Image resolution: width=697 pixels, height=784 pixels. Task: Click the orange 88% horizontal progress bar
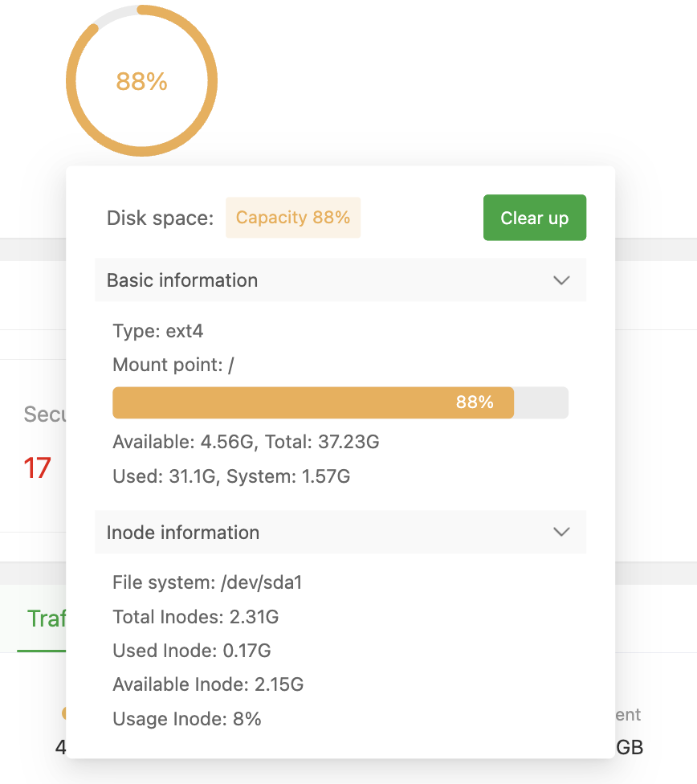tap(313, 402)
